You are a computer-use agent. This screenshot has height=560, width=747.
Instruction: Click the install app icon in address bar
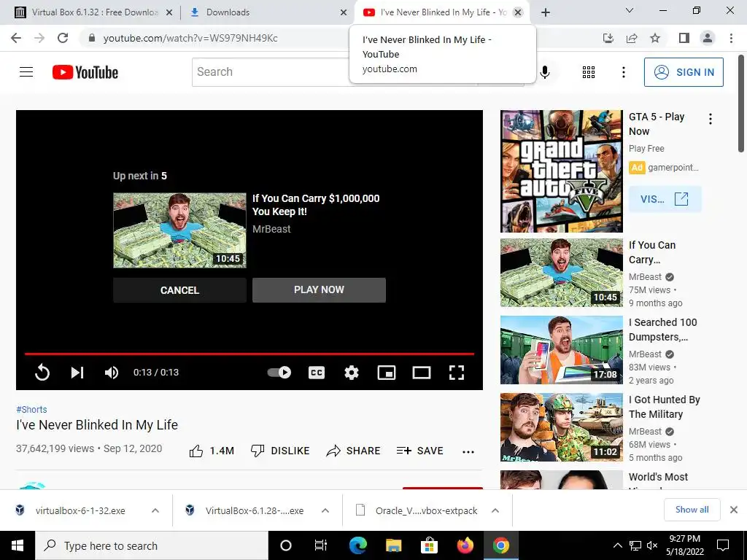pyautogui.click(x=608, y=38)
